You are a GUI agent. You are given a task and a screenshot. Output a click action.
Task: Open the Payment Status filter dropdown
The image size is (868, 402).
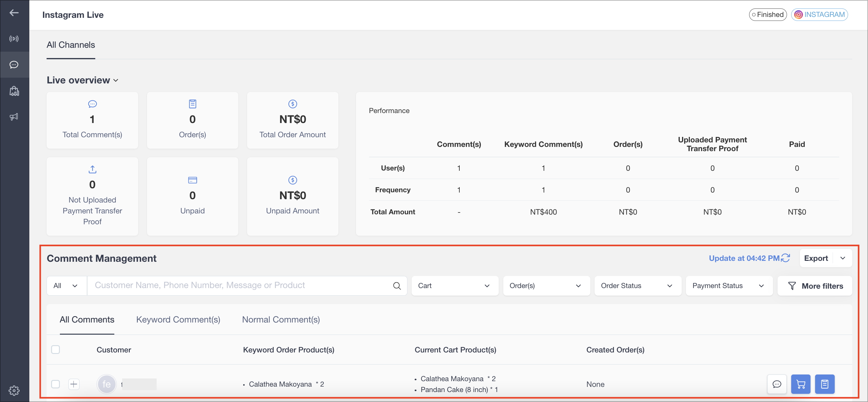coord(729,286)
